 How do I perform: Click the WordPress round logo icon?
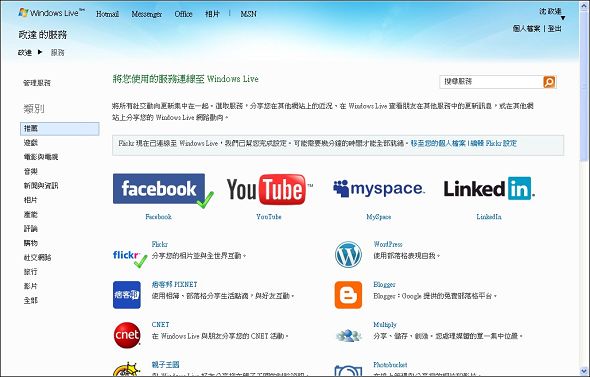(x=348, y=255)
